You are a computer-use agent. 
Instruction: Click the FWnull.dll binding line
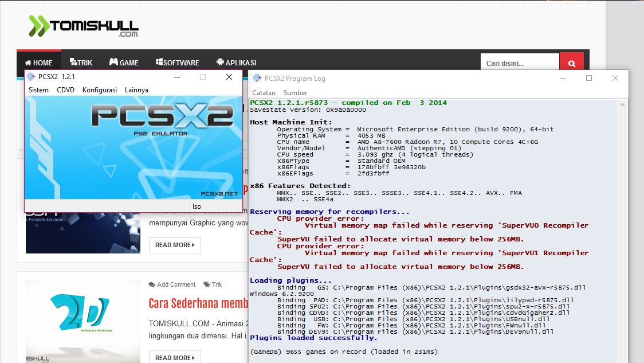click(x=411, y=325)
